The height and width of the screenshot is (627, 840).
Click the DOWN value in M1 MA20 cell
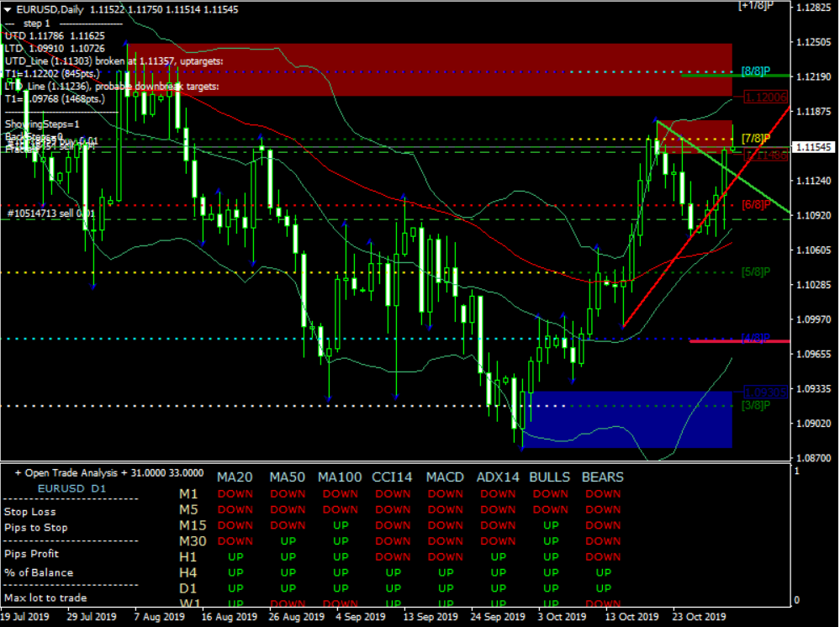coord(235,493)
